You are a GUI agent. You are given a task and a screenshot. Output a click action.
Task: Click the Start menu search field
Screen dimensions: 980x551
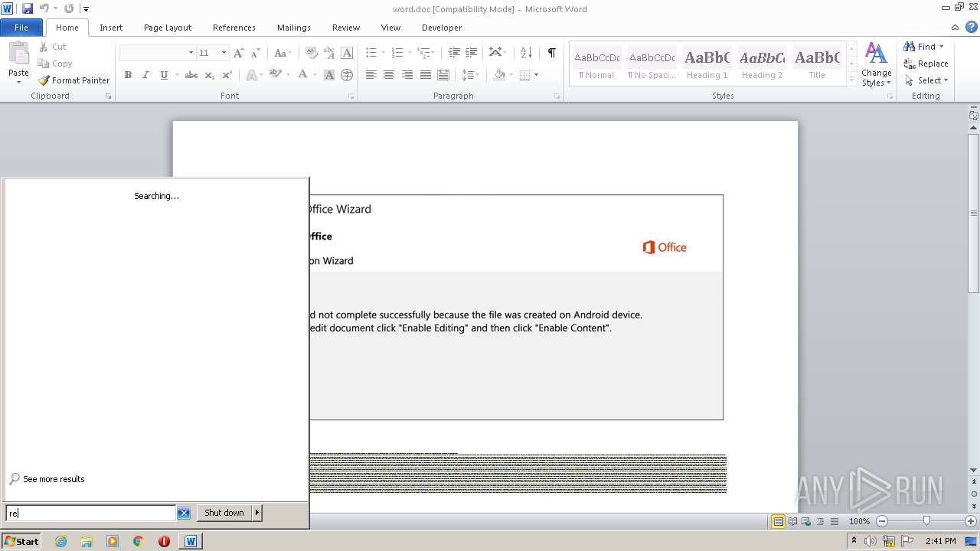click(90, 514)
